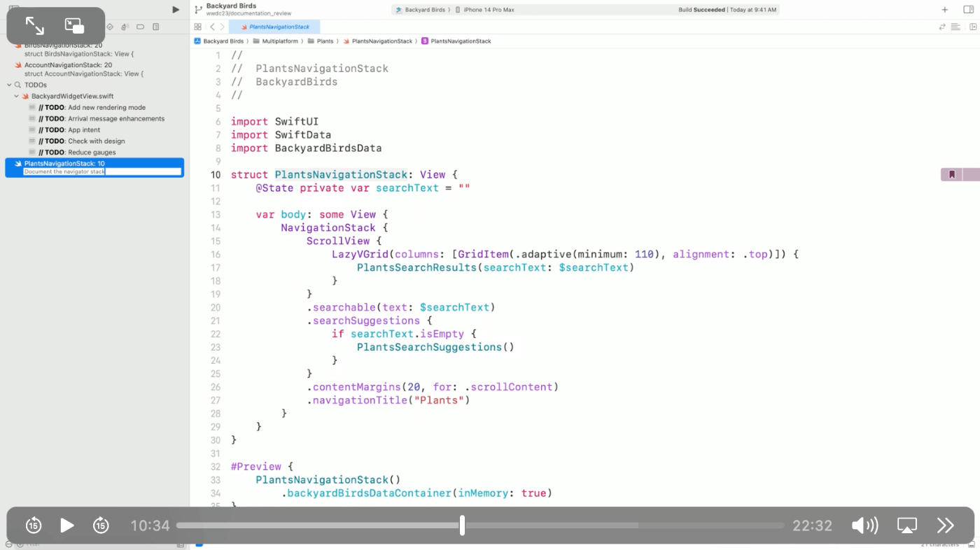Open the breakpoint navigator icon
980x550 pixels.
(140, 27)
